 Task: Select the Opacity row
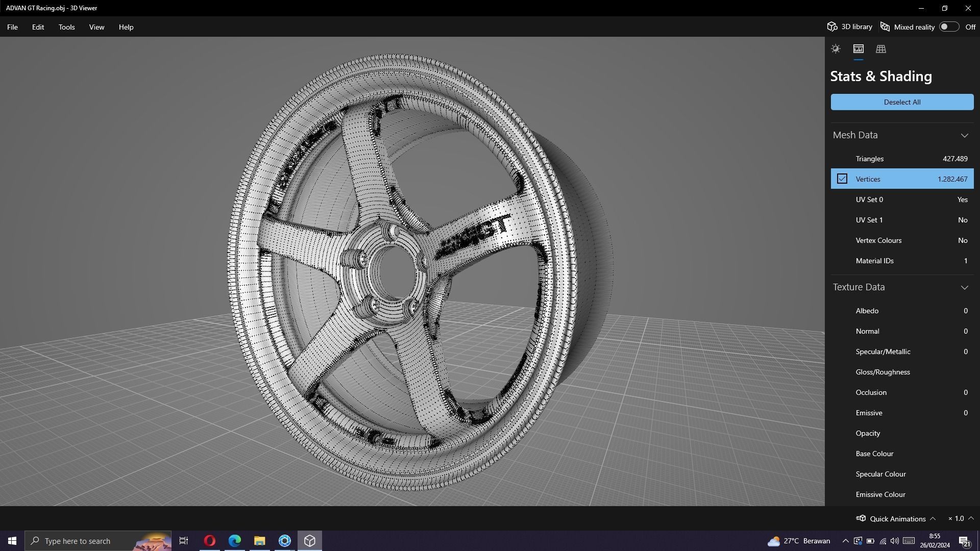[902, 433]
